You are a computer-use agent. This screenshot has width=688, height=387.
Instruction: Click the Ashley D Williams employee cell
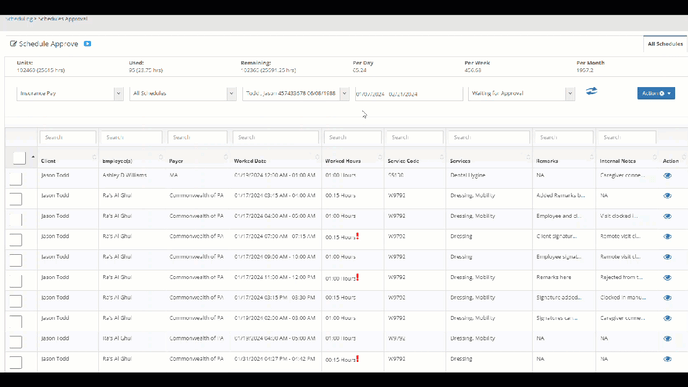coord(125,175)
